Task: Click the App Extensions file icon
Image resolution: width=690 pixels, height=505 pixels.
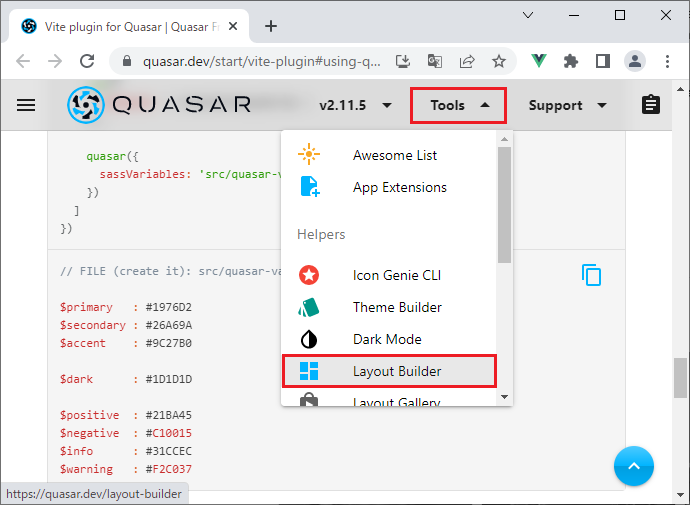Action: [x=310, y=187]
